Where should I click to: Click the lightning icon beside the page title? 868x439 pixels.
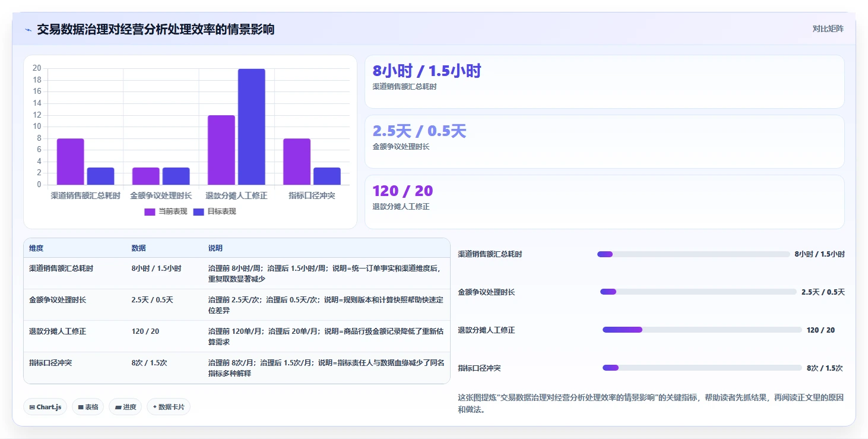(x=28, y=30)
